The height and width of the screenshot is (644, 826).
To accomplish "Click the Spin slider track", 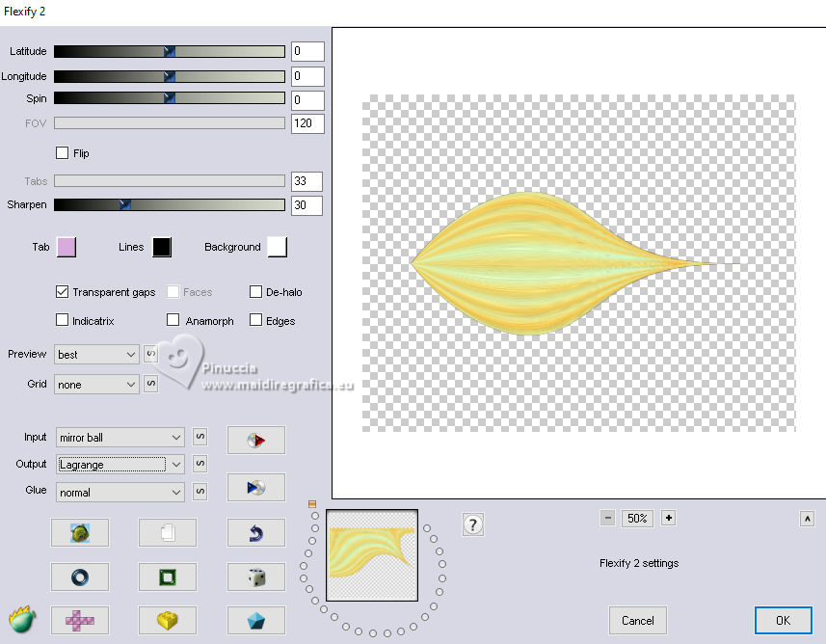I will click(169, 98).
